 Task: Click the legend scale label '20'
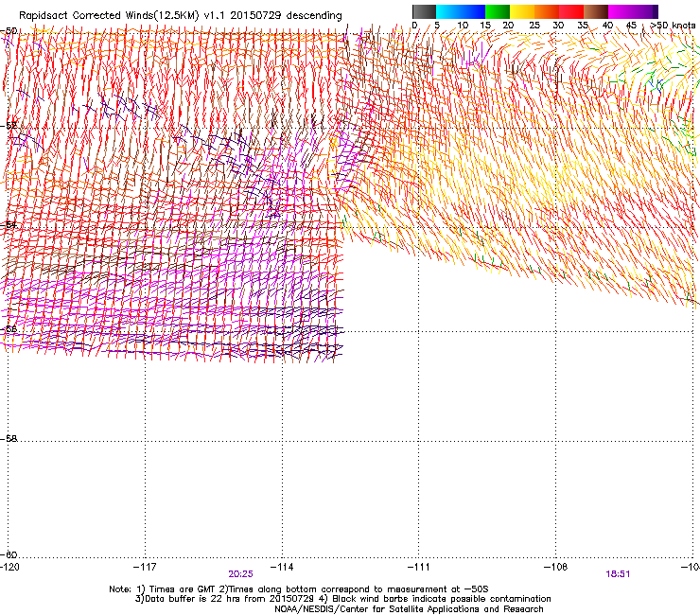pyautogui.click(x=508, y=26)
